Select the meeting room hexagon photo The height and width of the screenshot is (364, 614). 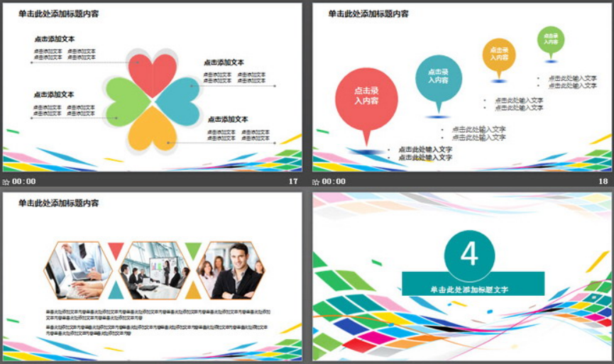(154, 270)
